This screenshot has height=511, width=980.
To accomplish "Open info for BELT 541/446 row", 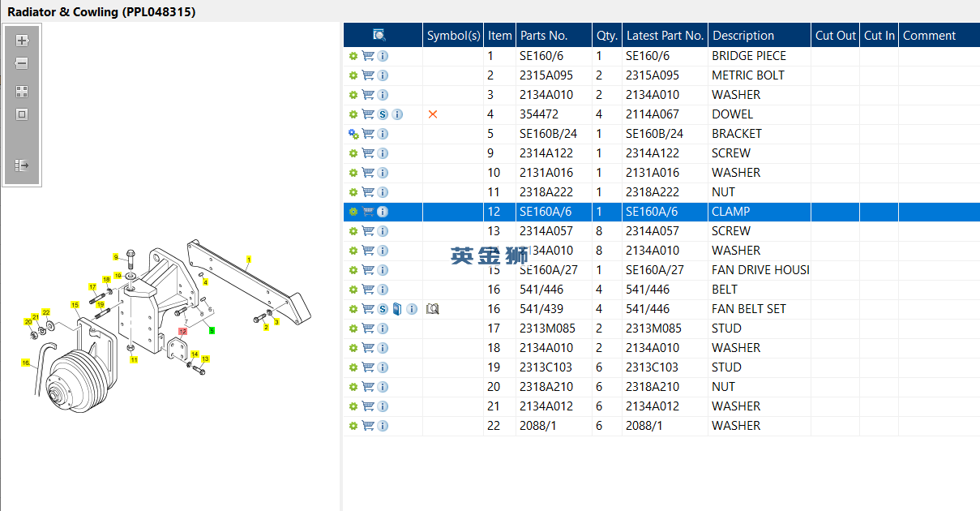I will click(x=383, y=290).
